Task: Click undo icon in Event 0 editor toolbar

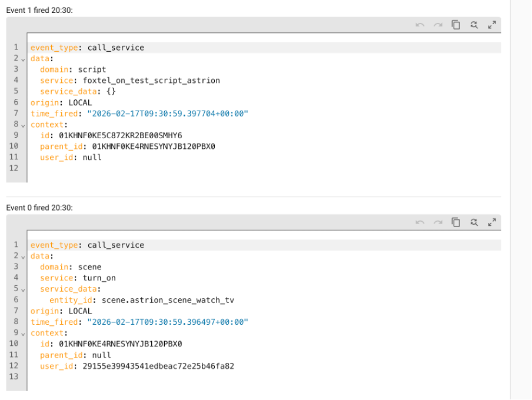Action: 420,222
